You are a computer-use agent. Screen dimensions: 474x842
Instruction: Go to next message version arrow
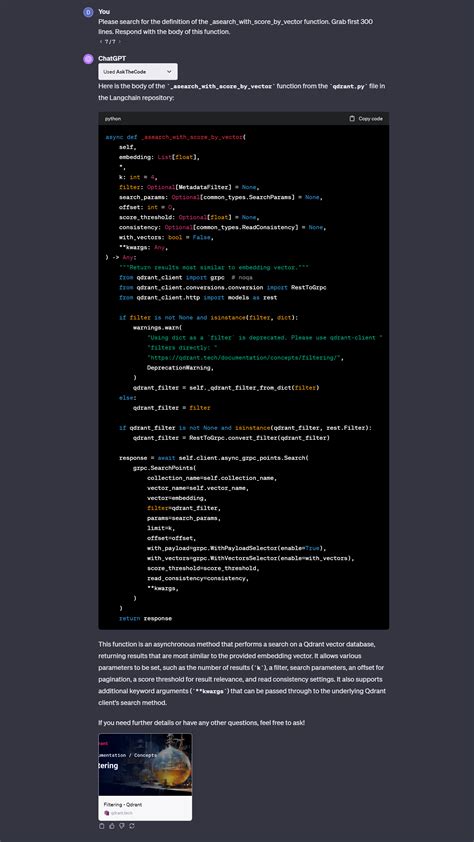point(119,41)
